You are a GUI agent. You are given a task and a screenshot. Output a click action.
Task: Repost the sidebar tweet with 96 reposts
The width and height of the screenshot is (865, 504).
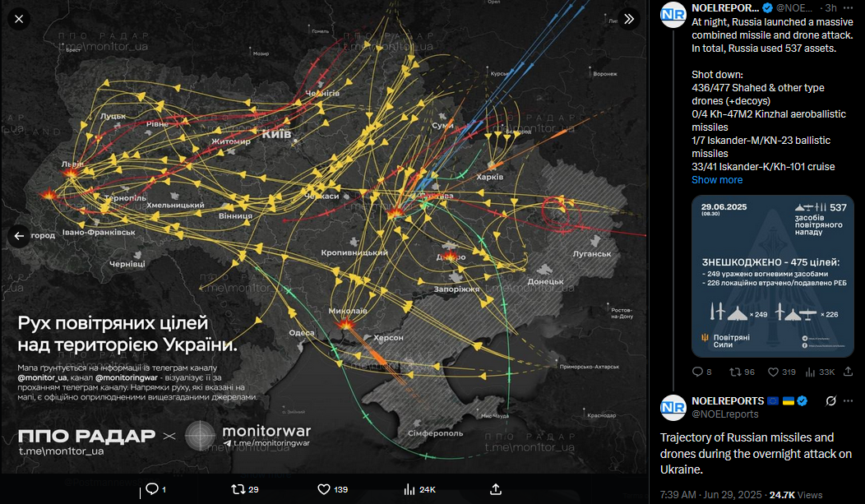click(735, 372)
